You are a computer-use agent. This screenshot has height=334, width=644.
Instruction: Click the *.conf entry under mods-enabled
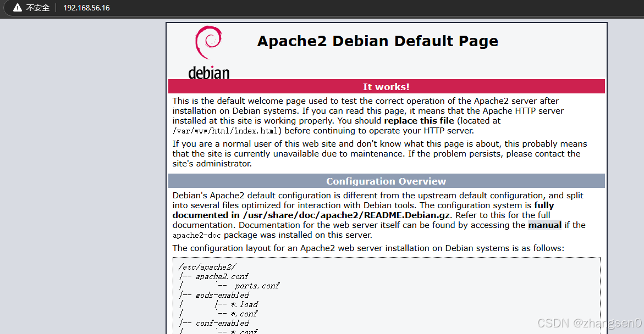click(244, 314)
